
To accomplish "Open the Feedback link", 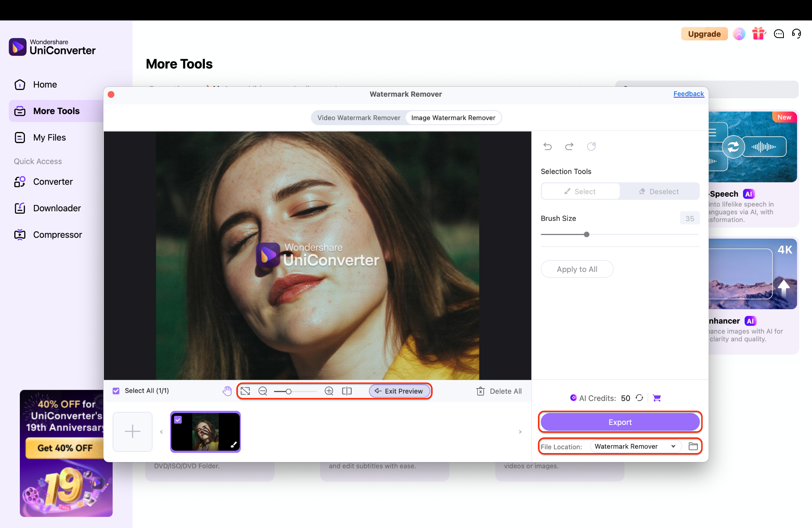I will coord(688,94).
